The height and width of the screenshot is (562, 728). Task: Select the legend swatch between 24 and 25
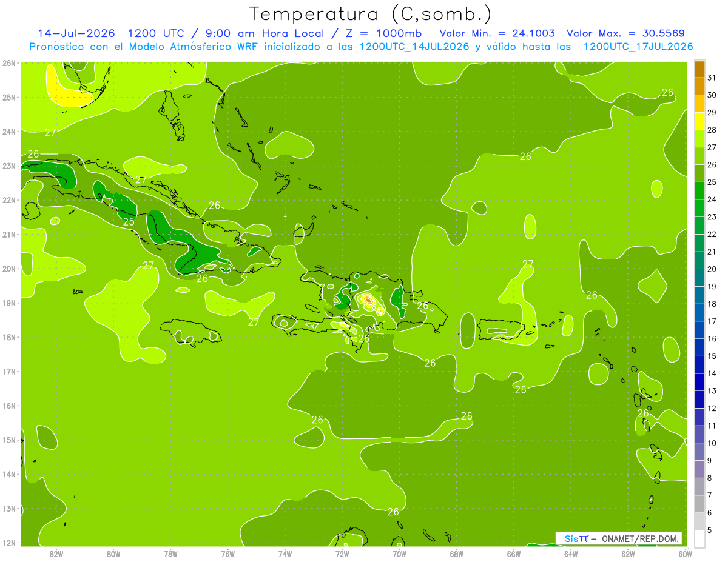coord(699,191)
